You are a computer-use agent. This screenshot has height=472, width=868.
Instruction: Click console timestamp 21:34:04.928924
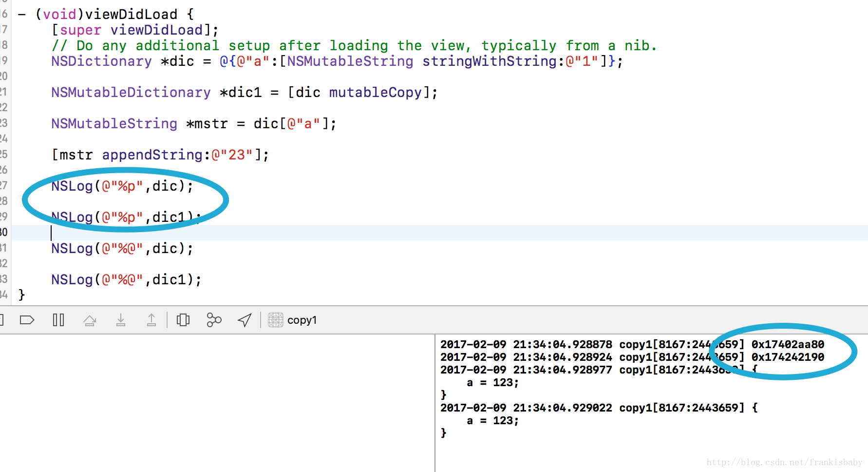pyautogui.click(x=563, y=357)
